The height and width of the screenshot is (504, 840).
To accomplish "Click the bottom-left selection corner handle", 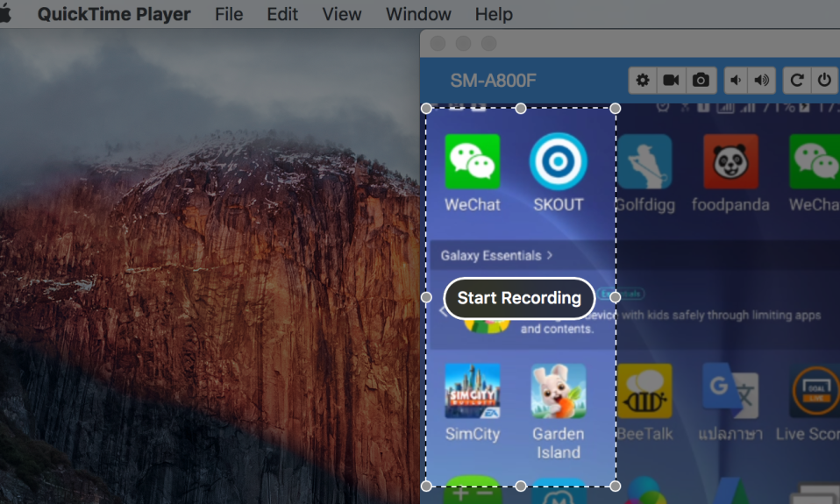I will click(x=426, y=486).
